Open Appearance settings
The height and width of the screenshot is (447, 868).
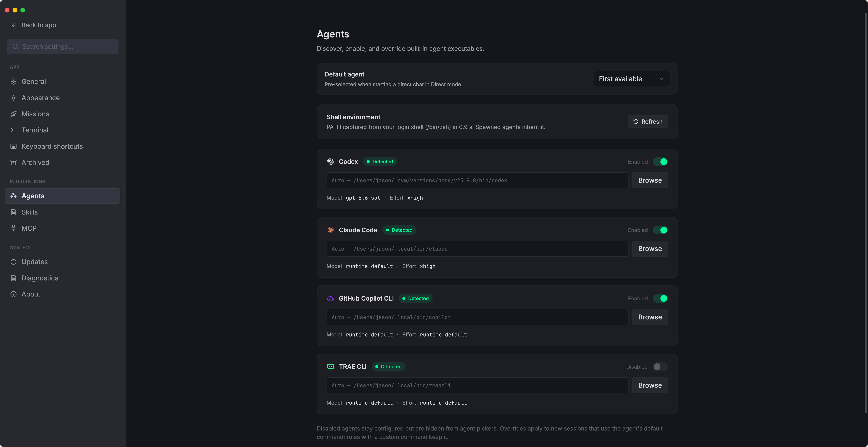coord(63,98)
